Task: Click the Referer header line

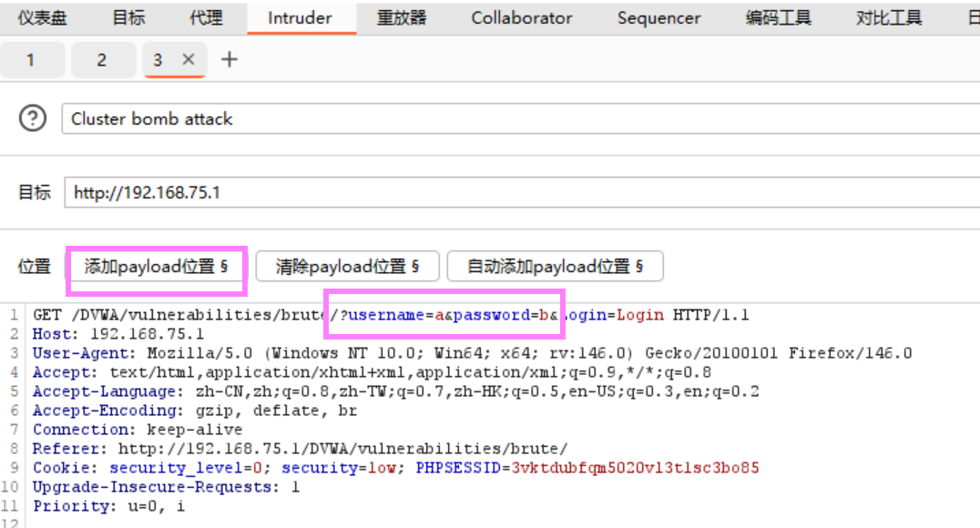Action: (300, 449)
